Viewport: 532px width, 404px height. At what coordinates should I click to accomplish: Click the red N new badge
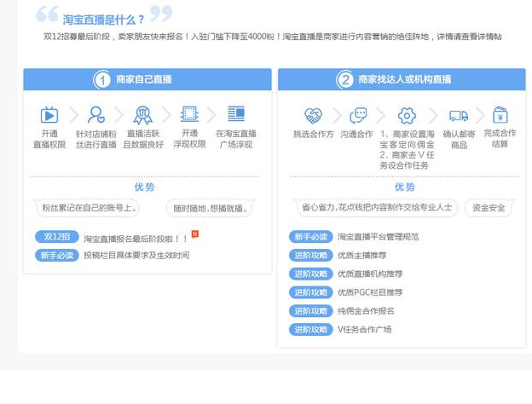point(195,234)
